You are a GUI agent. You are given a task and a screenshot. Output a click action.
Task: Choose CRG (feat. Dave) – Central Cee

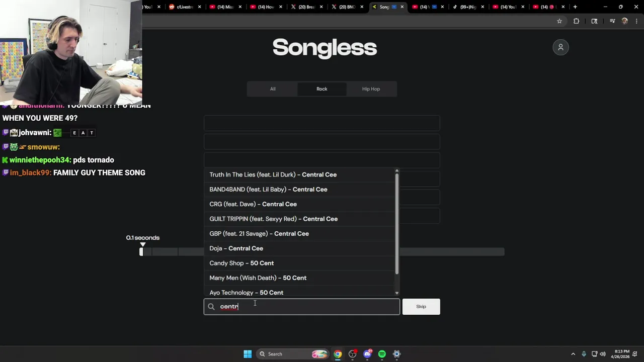point(299,204)
